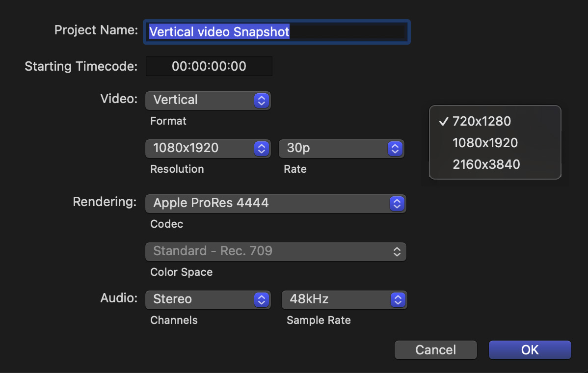Viewport: 588px width, 373px height.
Task: Click the blue chevron on Codec dropdown
Action: [x=397, y=203]
